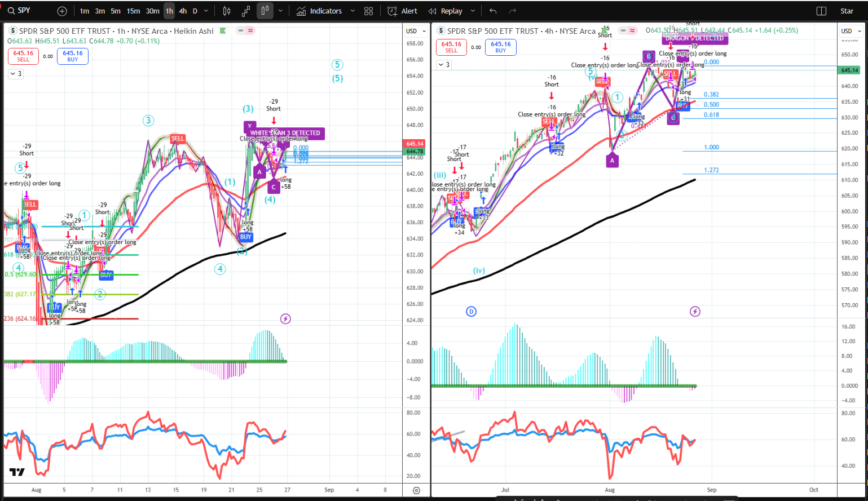This screenshot has width=868, height=501.
Task: Select the 3m timeframe
Action: [100, 11]
